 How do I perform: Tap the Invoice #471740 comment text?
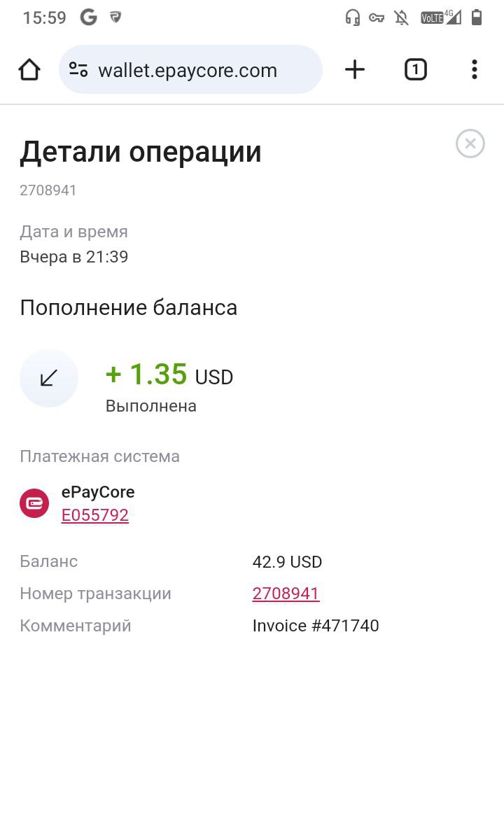tap(316, 625)
